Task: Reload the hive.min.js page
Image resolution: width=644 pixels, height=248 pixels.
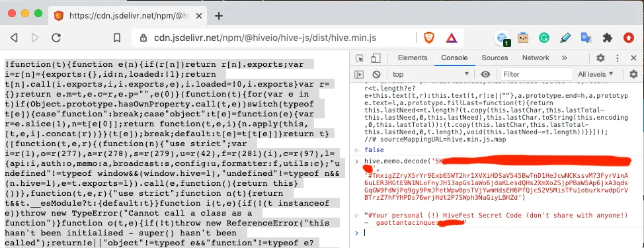Action: pyautogui.click(x=56, y=38)
